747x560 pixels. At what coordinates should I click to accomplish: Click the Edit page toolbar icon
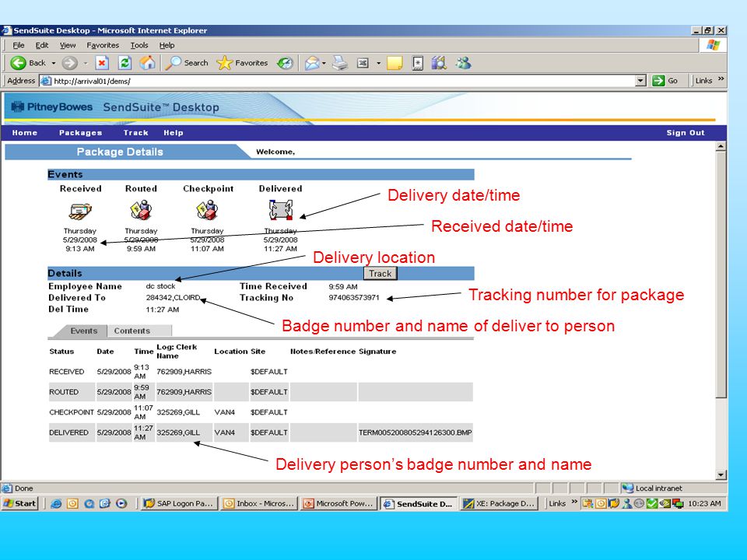[x=363, y=63]
